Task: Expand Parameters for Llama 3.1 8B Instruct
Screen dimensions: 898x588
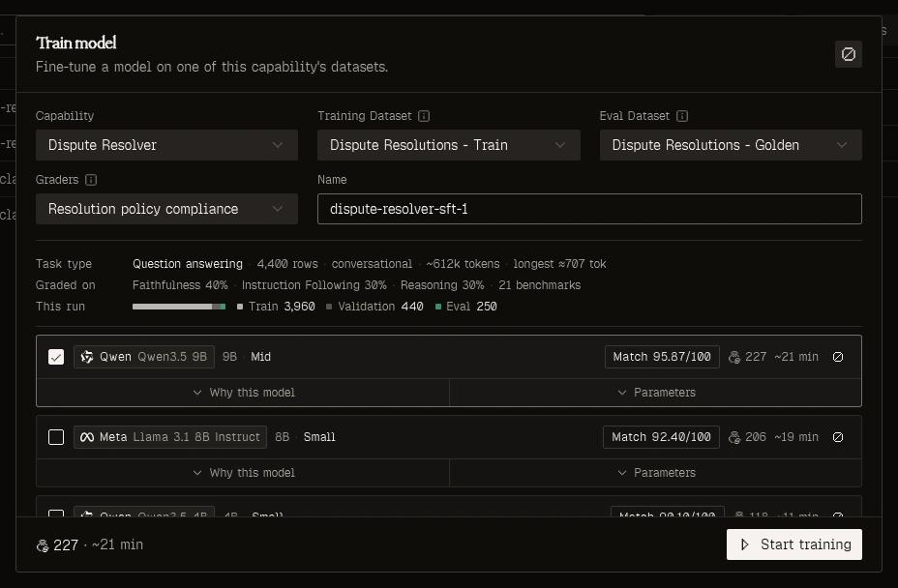Action: [x=656, y=472]
